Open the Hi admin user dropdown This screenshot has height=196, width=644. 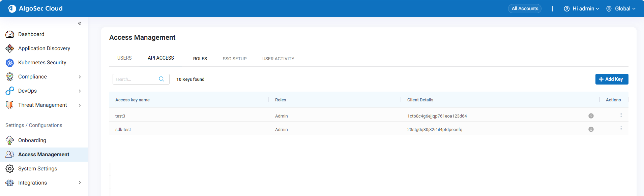pos(582,9)
